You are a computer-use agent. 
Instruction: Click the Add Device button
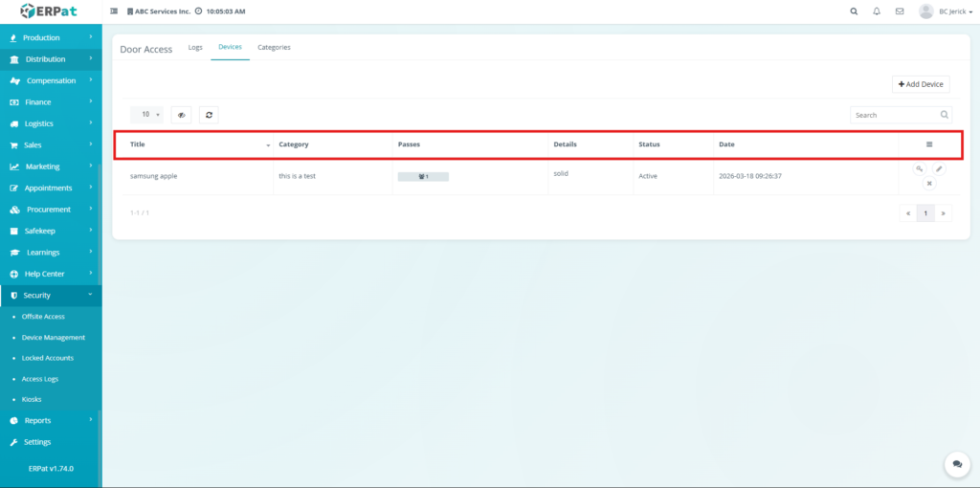[x=921, y=84]
